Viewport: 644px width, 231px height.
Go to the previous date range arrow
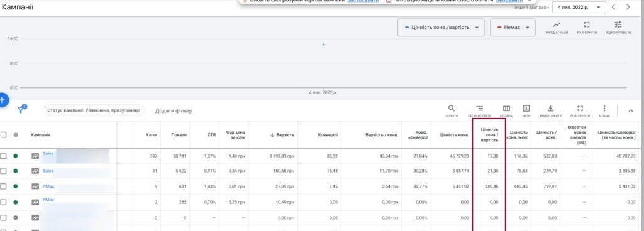coord(614,7)
